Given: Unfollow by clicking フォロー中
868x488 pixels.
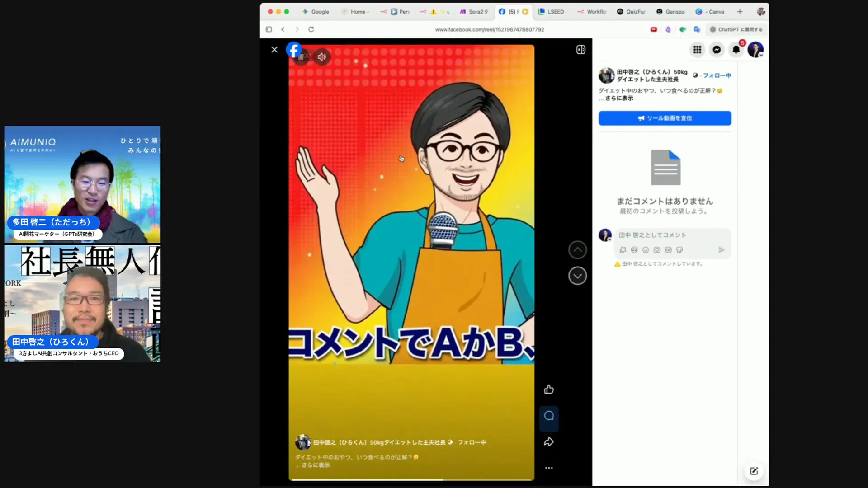Looking at the screenshot, I should coord(717,75).
